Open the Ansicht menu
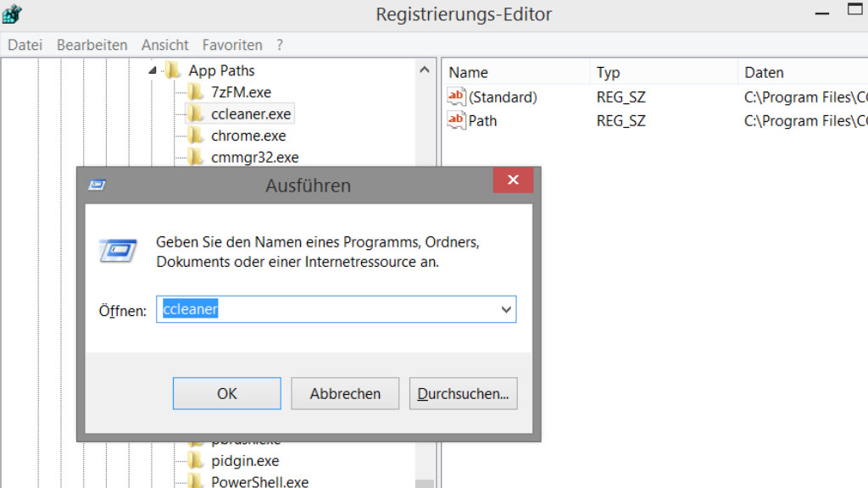Image resolution: width=868 pixels, height=488 pixels. 165,45
